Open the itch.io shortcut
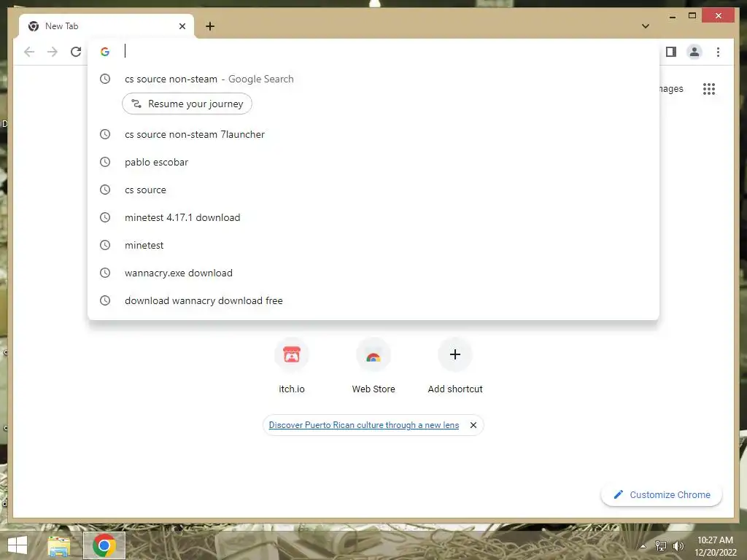 pos(292,366)
